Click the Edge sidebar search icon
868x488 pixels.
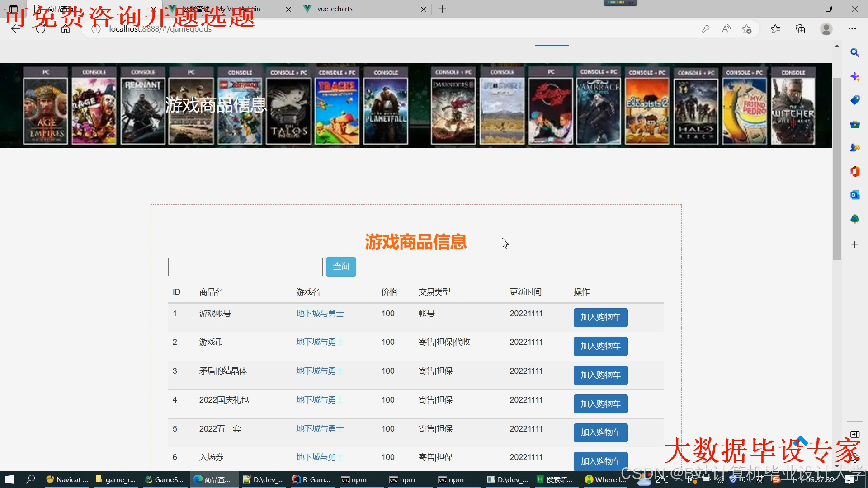[x=854, y=53]
